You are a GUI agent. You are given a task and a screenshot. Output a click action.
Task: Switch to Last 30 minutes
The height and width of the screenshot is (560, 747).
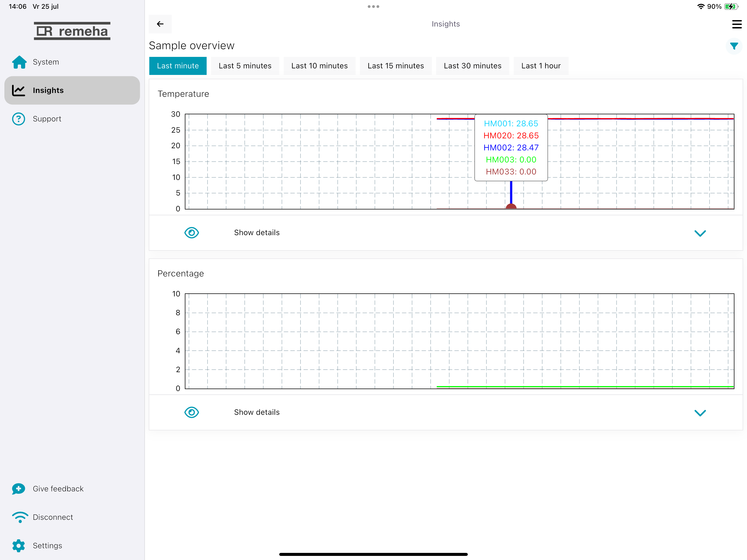click(473, 66)
